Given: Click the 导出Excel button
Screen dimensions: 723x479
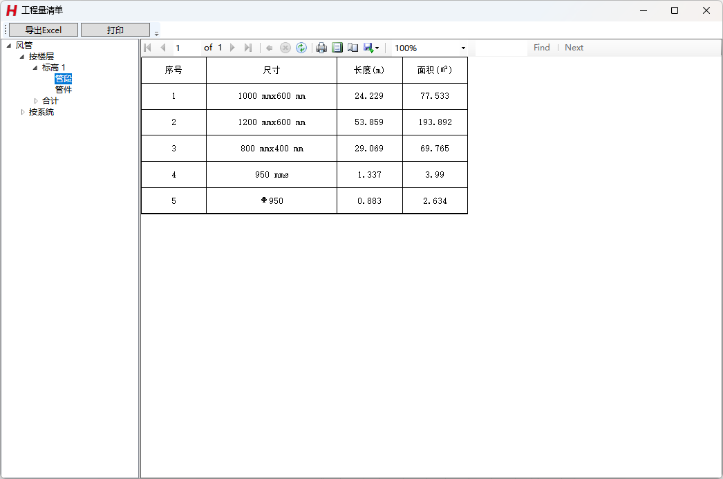Looking at the screenshot, I should [43, 30].
